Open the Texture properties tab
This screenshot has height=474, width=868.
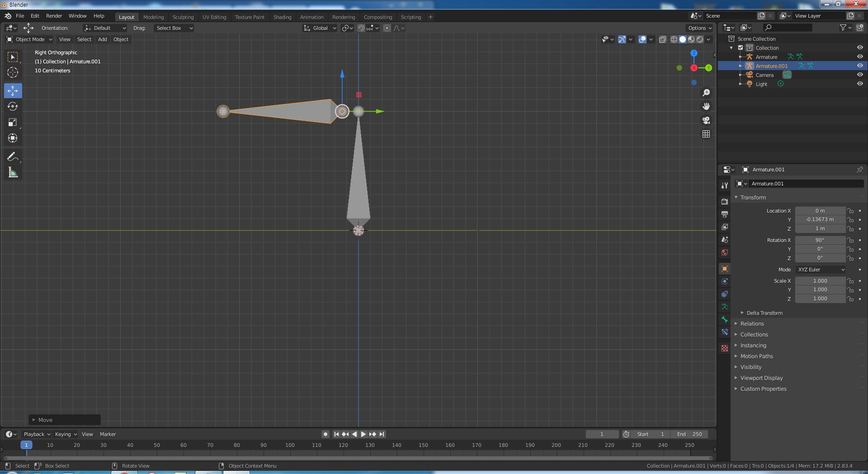click(725, 348)
